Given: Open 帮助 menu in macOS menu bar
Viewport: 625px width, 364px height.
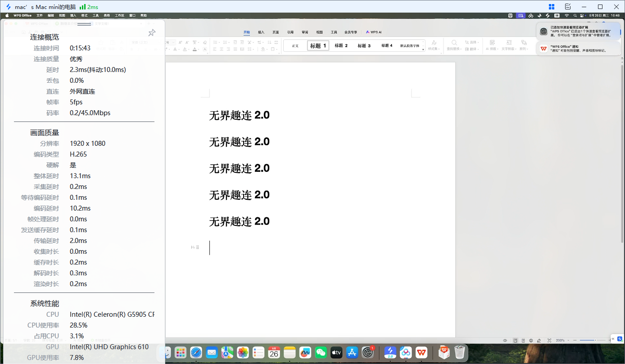Looking at the screenshot, I should [144, 15].
